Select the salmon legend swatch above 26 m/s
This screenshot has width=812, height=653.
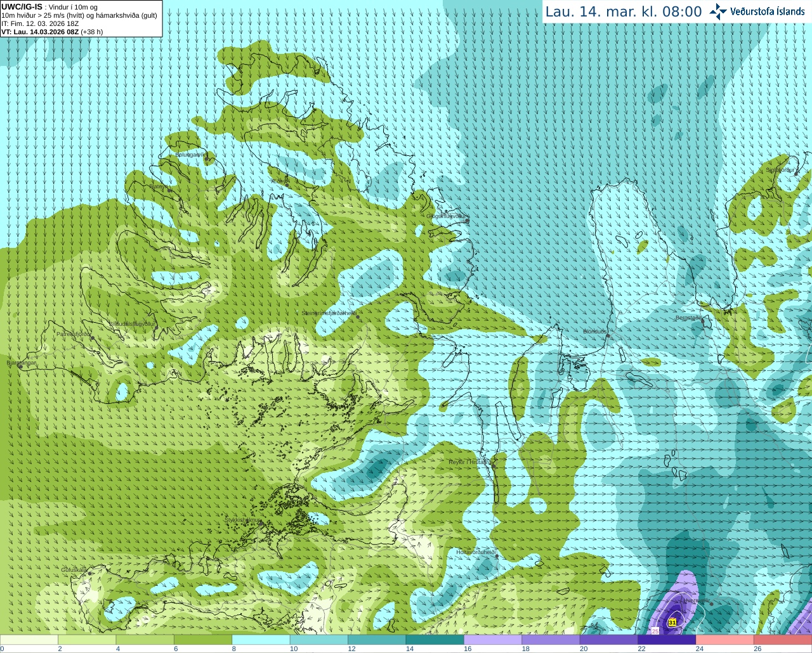click(783, 640)
